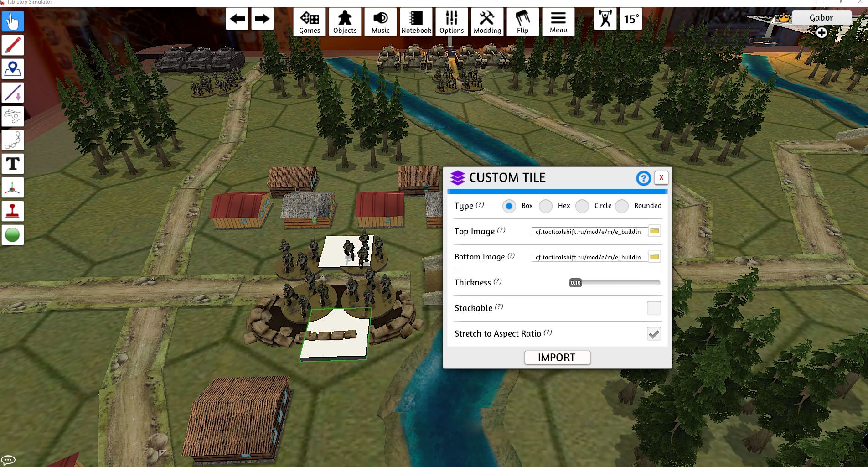The width and height of the screenshot is (868, 467).
Task: Click the green player color circle
Action: (x=13, y=235)
